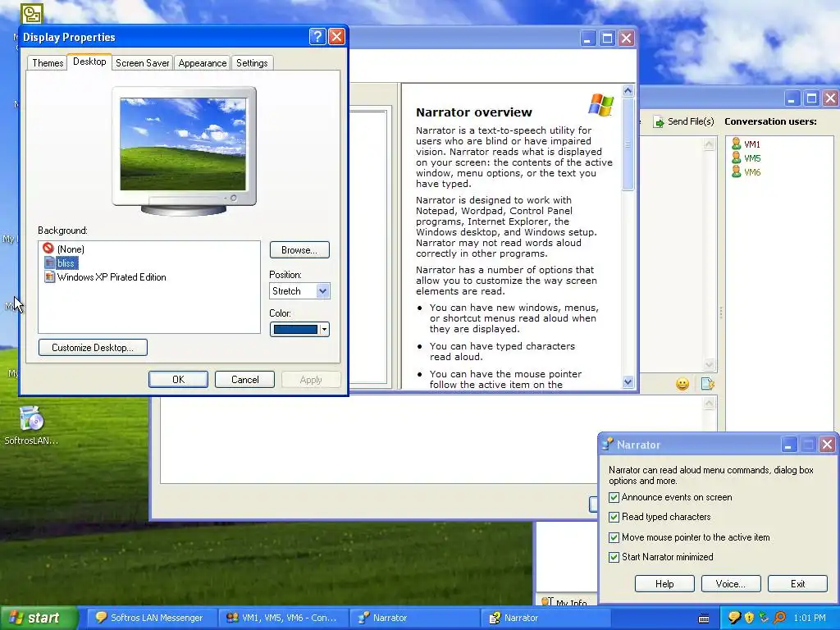Click the Display Properties help question mark
840x630 pixels.
(x=317, y=37)
